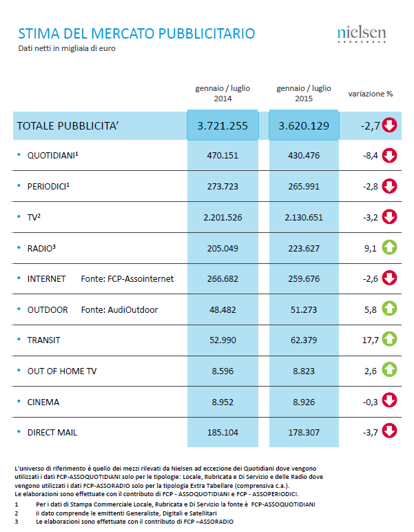414x532 pixels.
Task: Click the "Fonte: FCP-Assointernet" source text
Action: [x=127, y=279]
